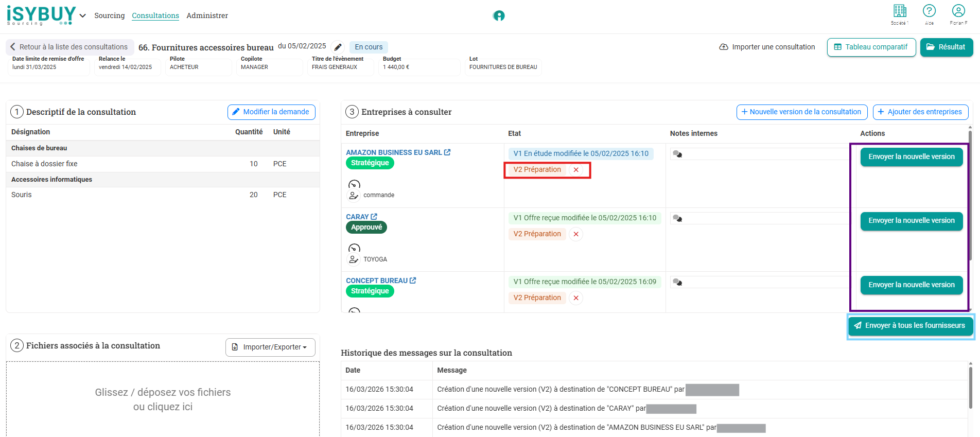Open the CONCEPT BUREAU company link

coord(377,281)
